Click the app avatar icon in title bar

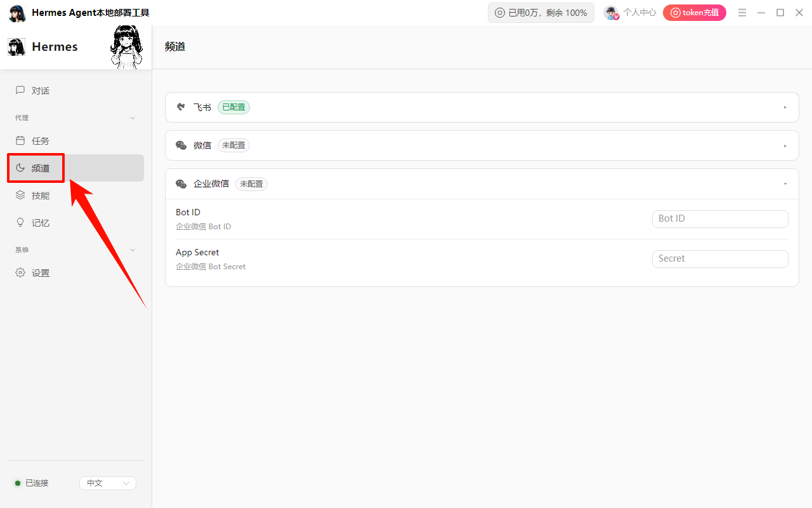click(18, 13)
